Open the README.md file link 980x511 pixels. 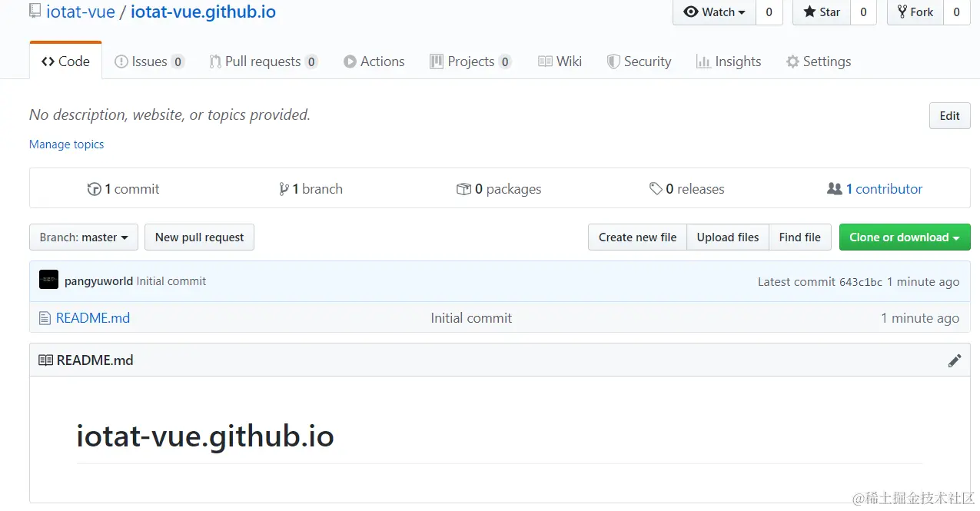pos(93,318)
